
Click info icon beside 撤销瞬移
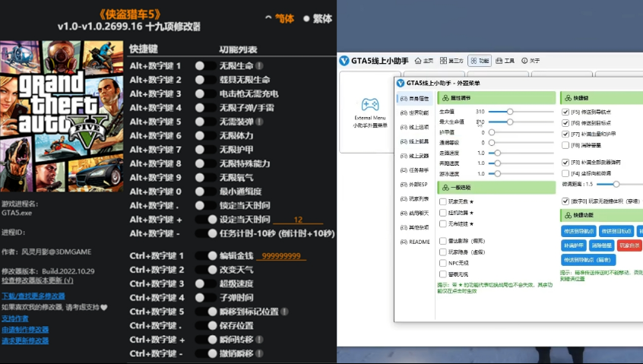[x=259, y=353]
